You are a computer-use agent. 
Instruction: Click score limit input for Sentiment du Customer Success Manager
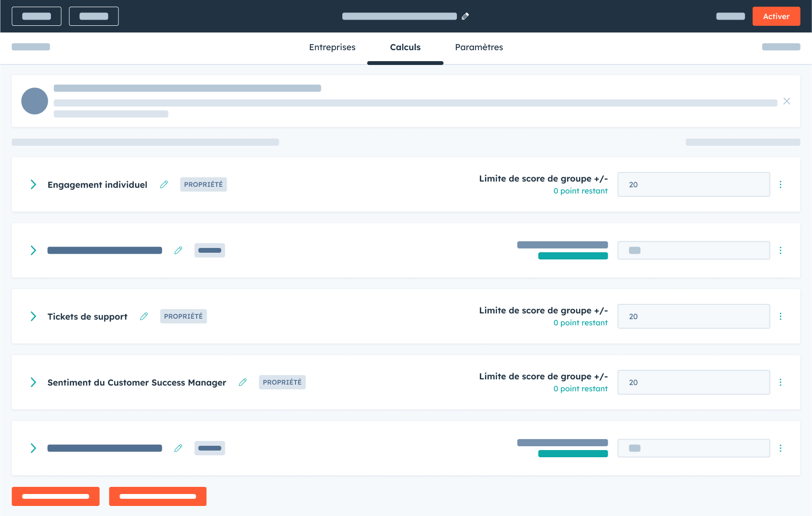(693, 382)
